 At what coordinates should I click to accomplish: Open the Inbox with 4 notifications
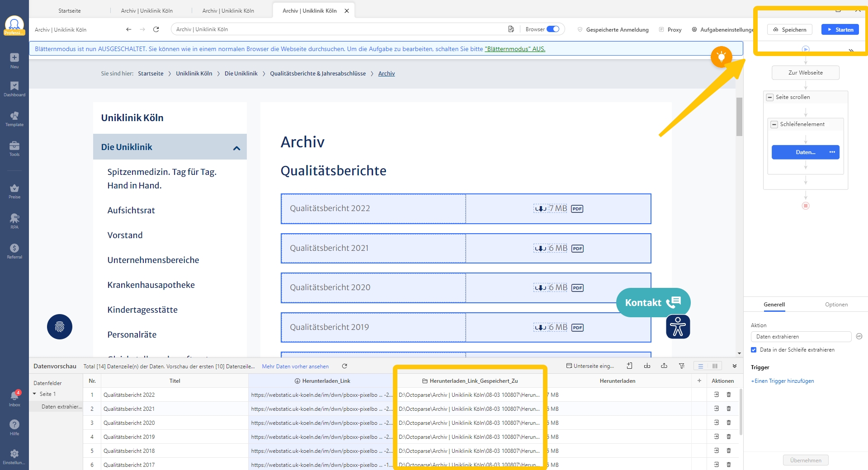[x=14, y=398]
